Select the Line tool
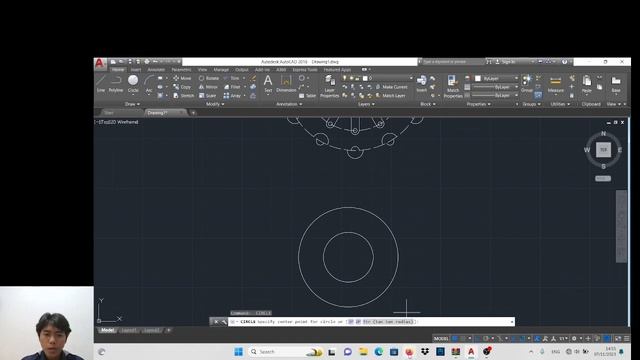 pos(100,83)
